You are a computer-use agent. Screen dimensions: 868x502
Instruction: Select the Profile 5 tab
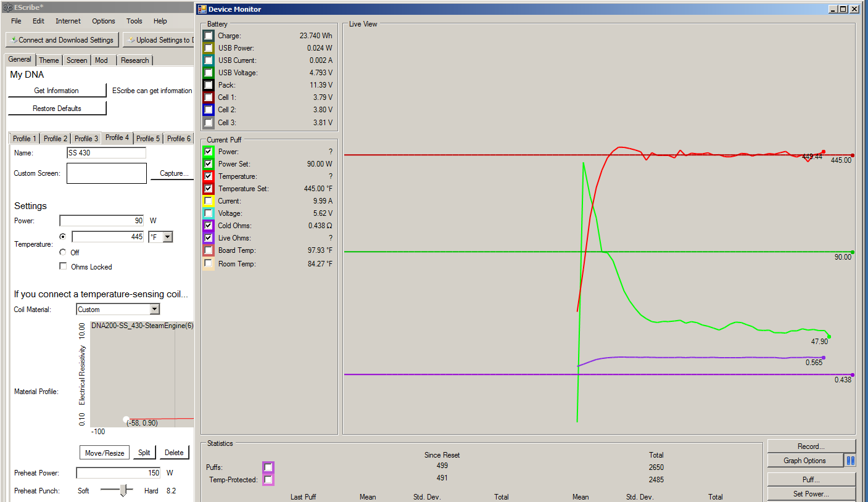(148, 139)
